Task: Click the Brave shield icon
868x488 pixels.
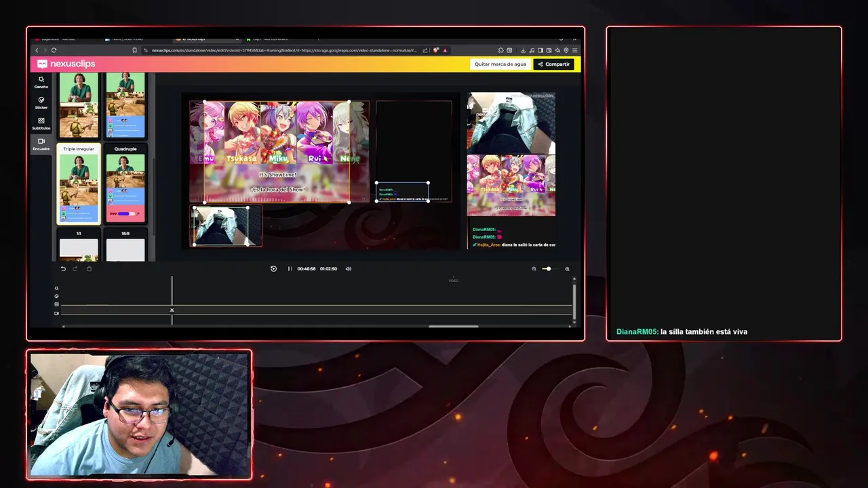Action: 436,50
